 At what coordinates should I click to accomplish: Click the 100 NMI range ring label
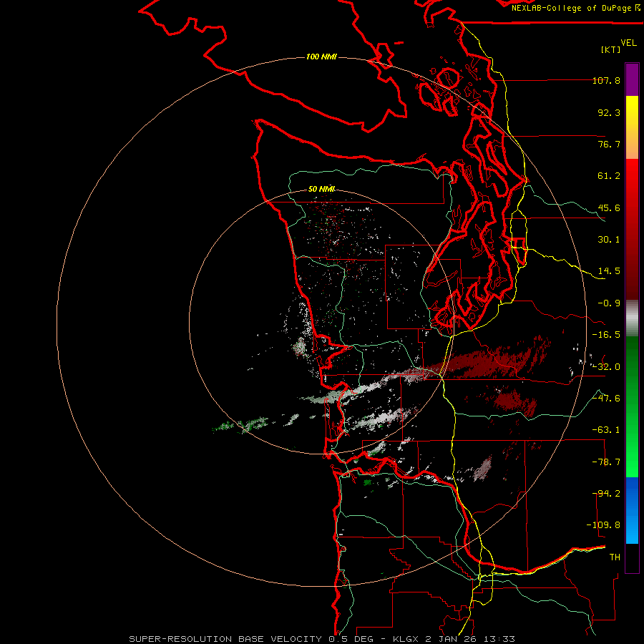point(321,57)
